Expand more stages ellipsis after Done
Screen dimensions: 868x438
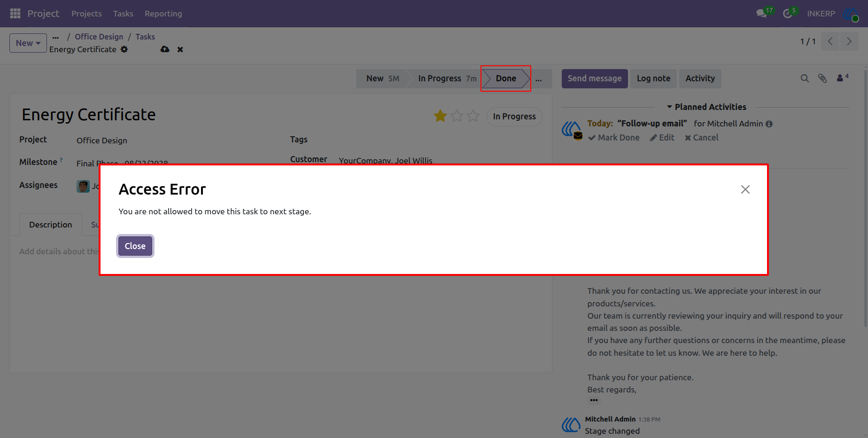point(539,79)
